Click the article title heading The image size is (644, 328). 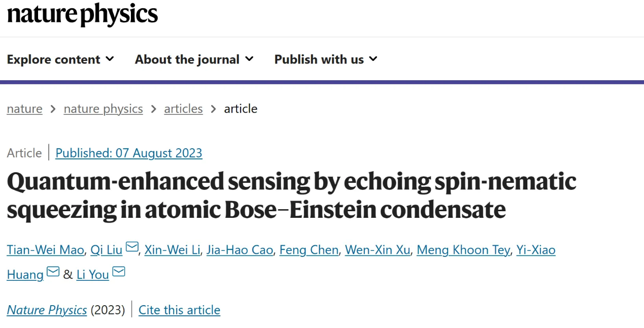291,195
